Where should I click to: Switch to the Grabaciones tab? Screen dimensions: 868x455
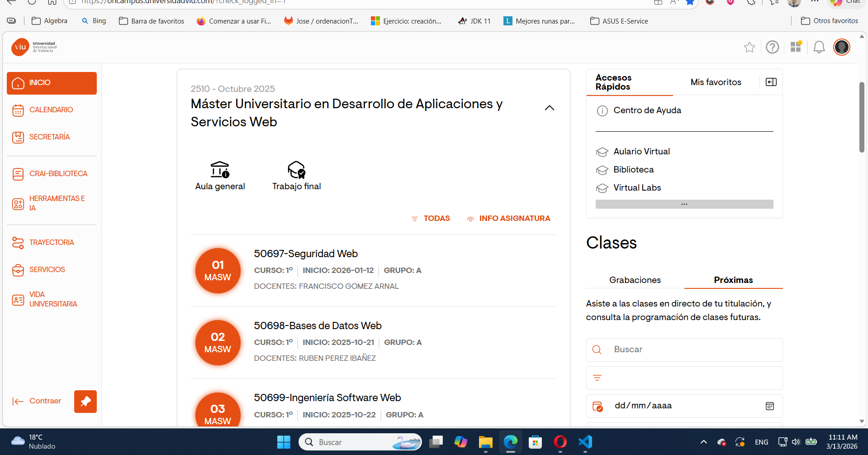(x=635, y=280)
